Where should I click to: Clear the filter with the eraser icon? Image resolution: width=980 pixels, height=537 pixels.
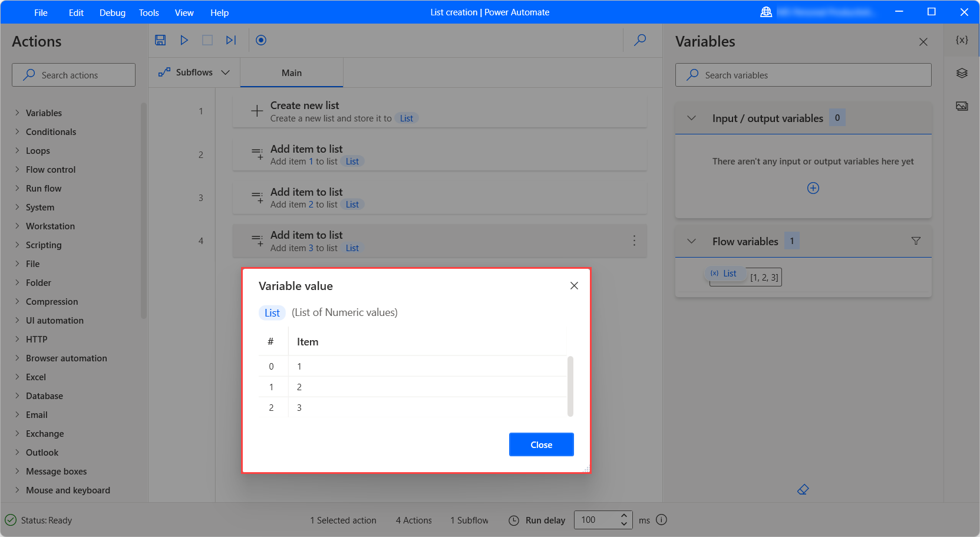[x=803, y=489]
